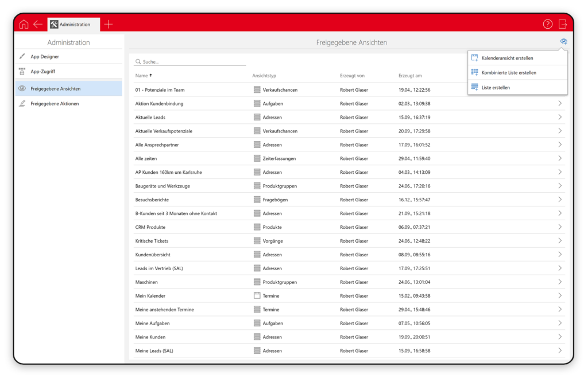Open Meine Kunden row via chevron

coord(560,337)
